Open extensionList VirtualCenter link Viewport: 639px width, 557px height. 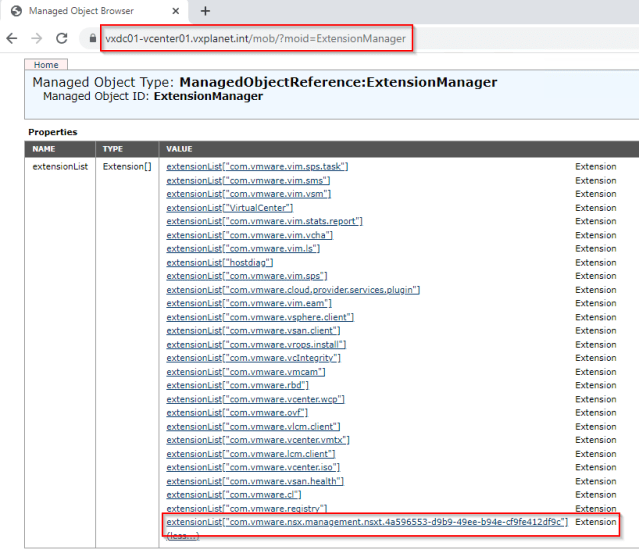tap(229, 208)
